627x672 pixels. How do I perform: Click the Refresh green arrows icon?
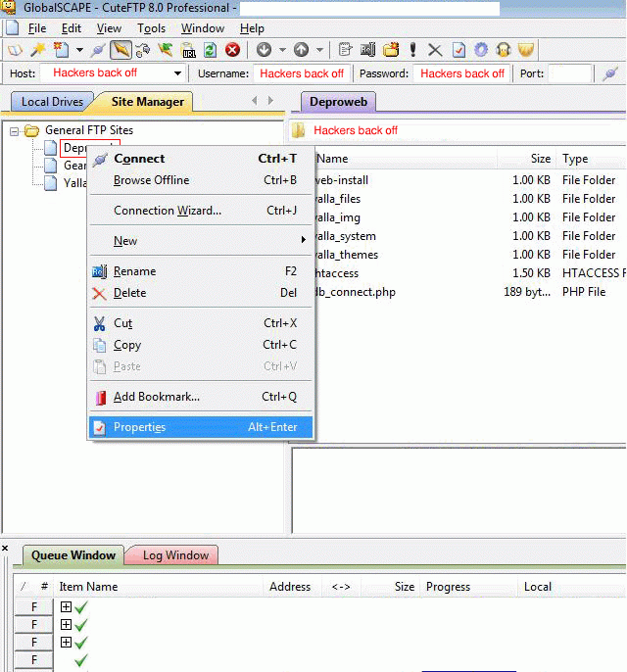point(210,50)
